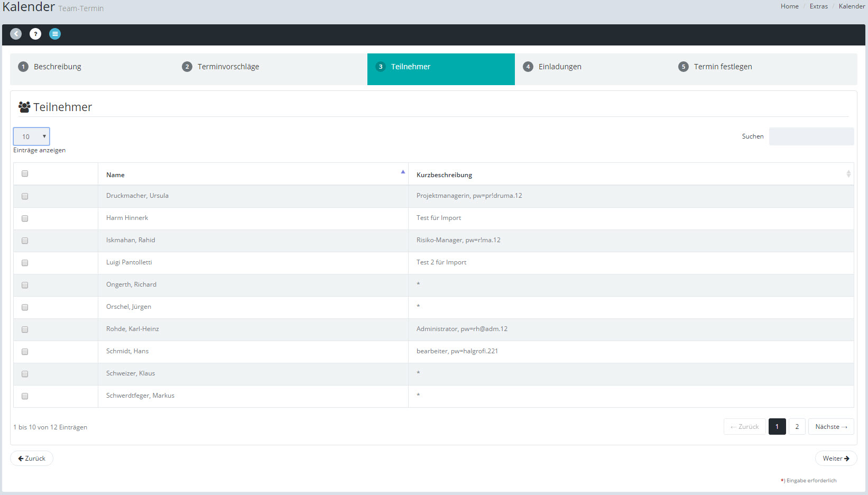868x495 pixels.
Task: Tick the checkbox for Schwerdtfeger, Markus
Action: (x=25, y=396)
